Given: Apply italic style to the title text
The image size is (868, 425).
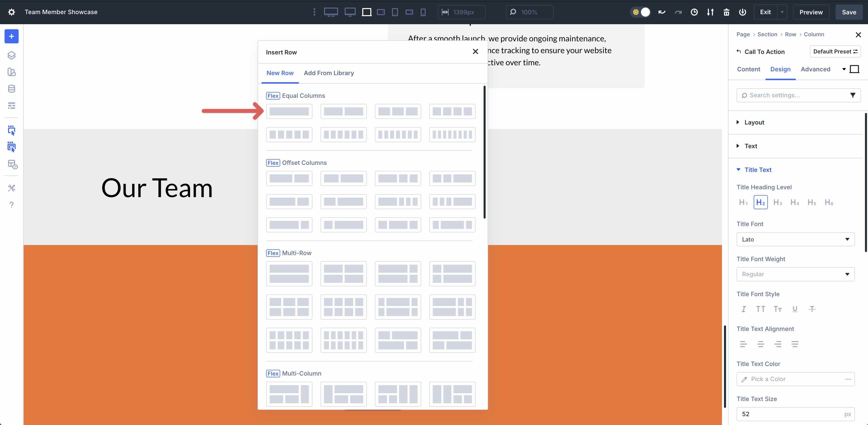Looking at the screenshot, I should [x=744, y=309].
